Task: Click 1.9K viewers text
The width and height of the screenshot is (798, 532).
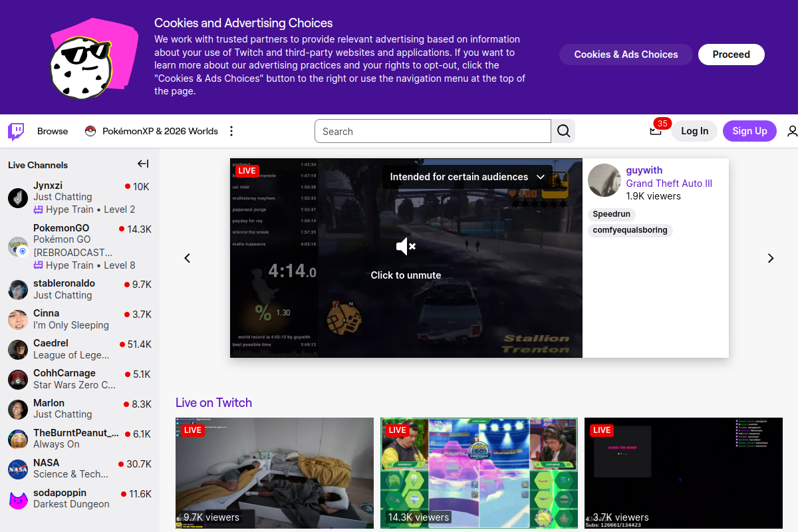Action: [x=654, y=196]
